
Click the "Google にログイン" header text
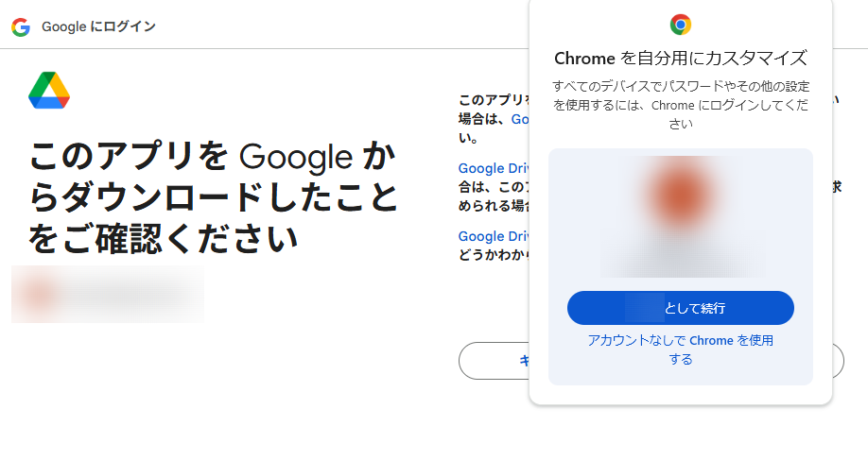point(98,26)
